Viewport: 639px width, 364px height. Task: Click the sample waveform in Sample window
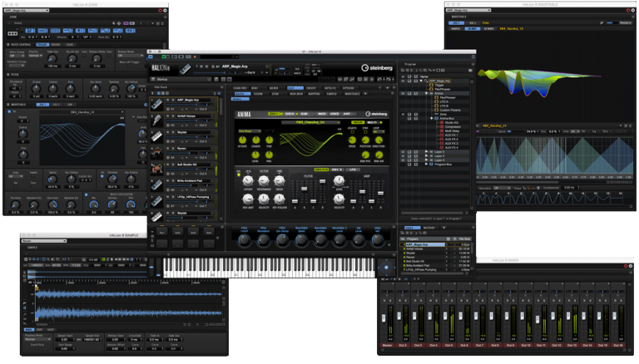[x=129, y=303]
